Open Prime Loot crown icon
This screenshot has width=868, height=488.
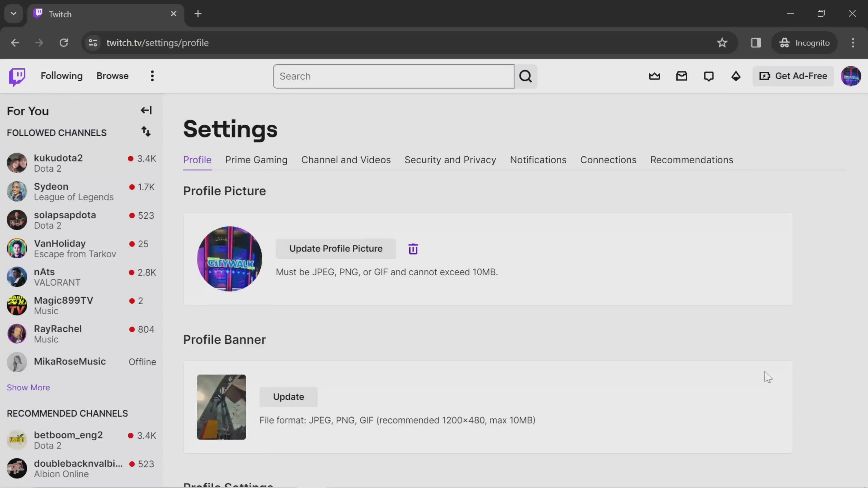[x=654, y=76]
